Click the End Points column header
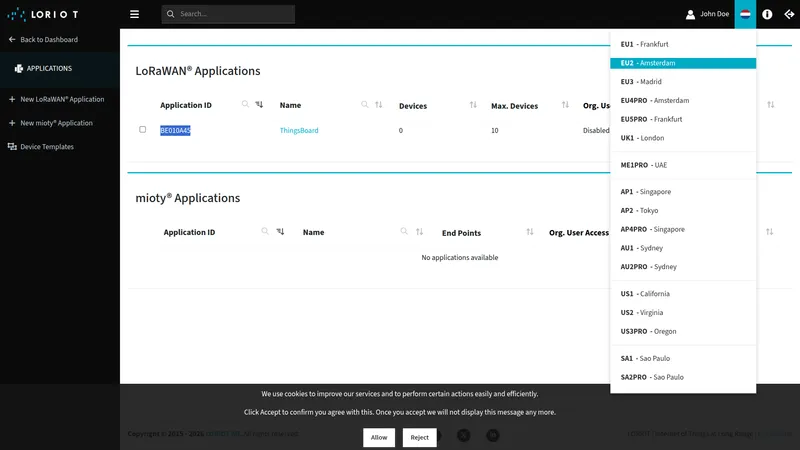 click(461, 233)
